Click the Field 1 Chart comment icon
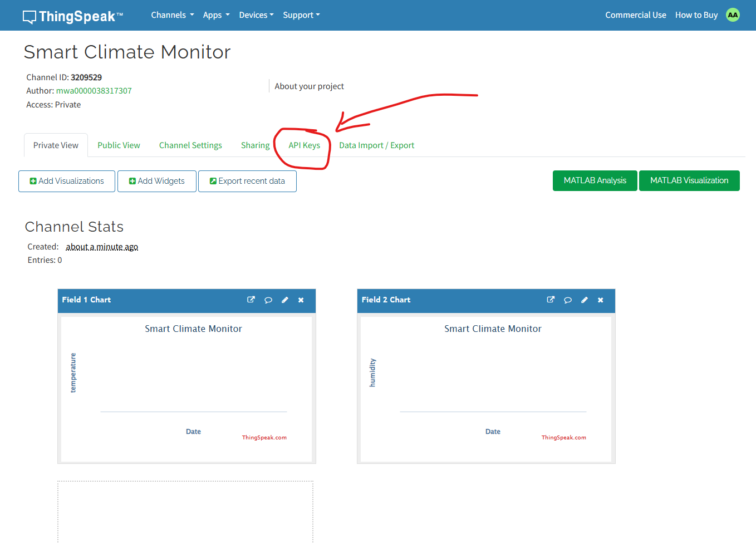This screenshot has height=543, width=756. pos(268,300)
